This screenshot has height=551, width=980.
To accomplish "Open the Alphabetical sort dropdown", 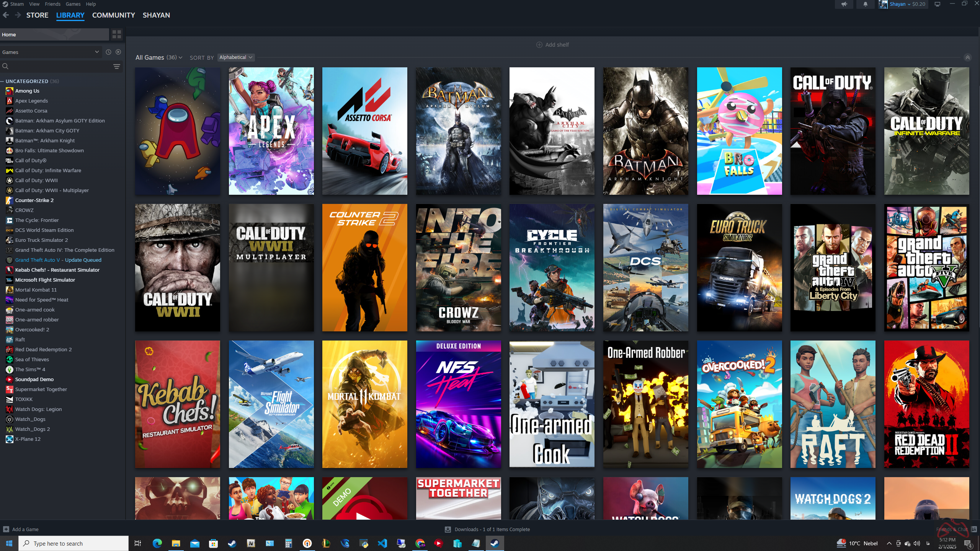I will pos(236,57).
